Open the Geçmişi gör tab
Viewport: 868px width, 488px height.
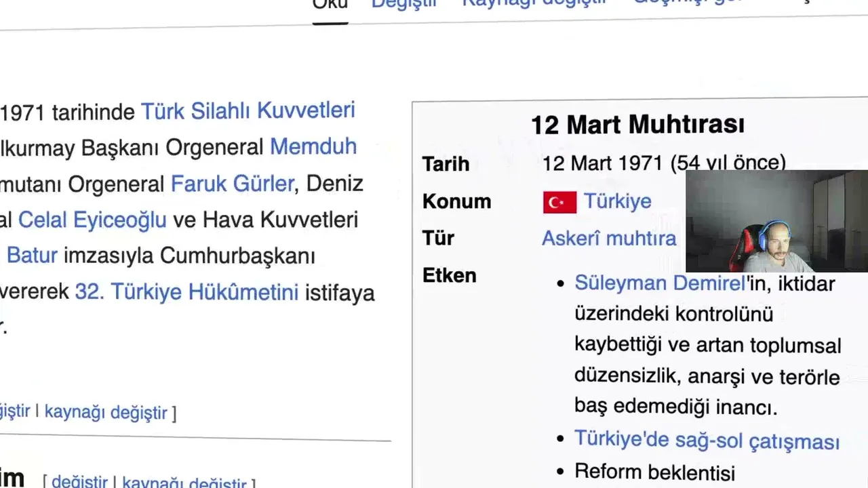pos(689,2)
